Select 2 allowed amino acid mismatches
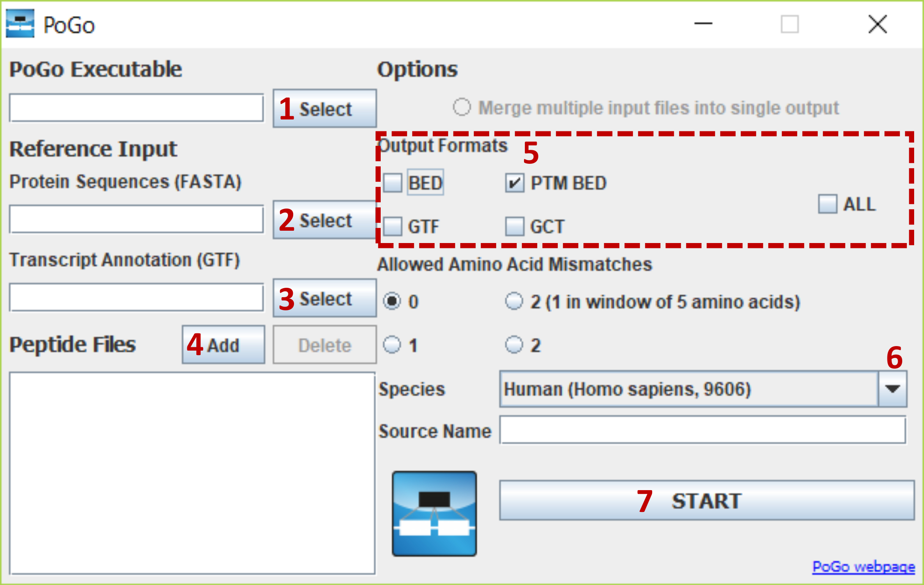924x585 pixels. (514, 345)
